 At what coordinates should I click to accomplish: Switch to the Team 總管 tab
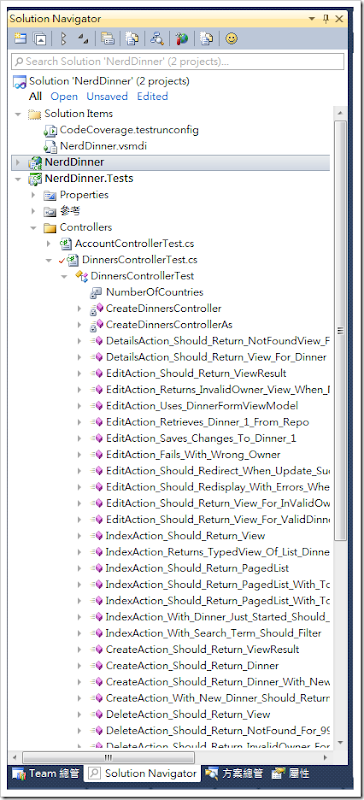tap(45, 773)
